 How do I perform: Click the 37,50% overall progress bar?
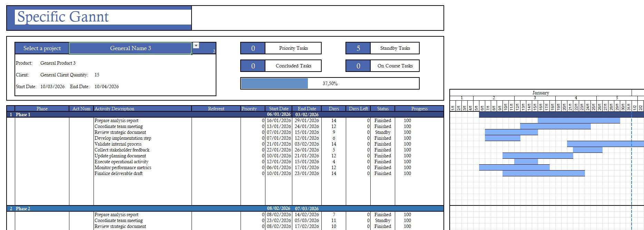click(330, 83)
